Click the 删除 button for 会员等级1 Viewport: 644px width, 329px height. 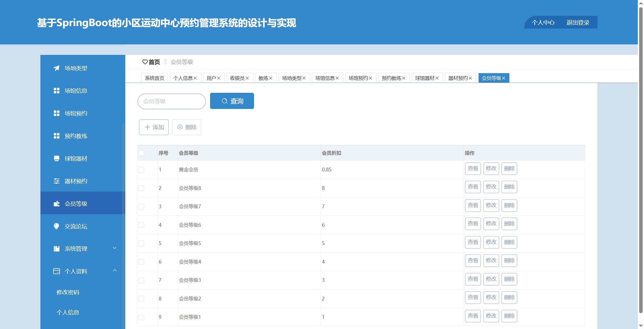[x=509, y=316]
